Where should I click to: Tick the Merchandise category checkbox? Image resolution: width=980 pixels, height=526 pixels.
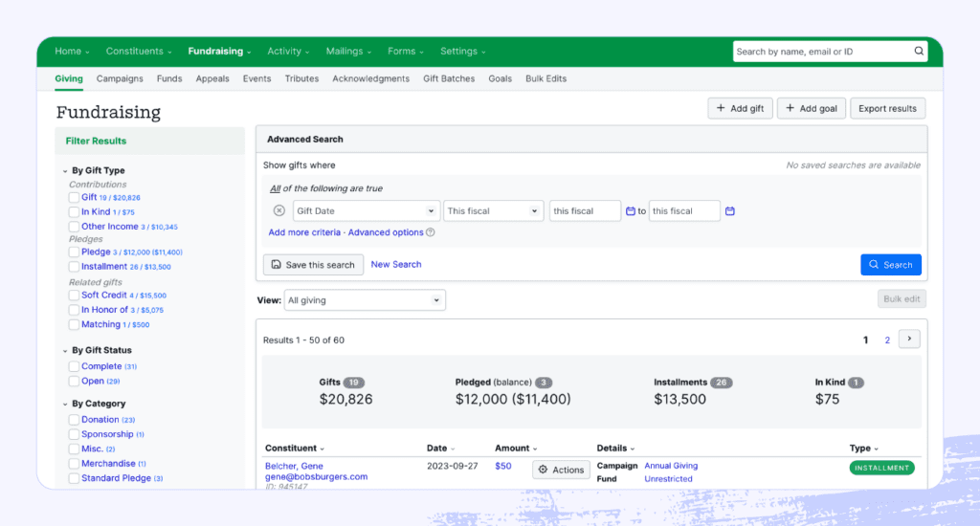(74, 464)
